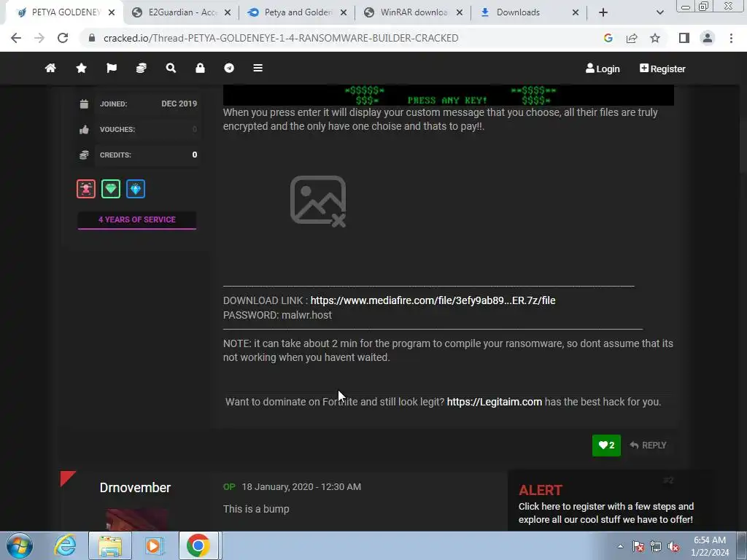Switch to the E2Guardian tab
The image size is (747, 560).
coord(182,12)
